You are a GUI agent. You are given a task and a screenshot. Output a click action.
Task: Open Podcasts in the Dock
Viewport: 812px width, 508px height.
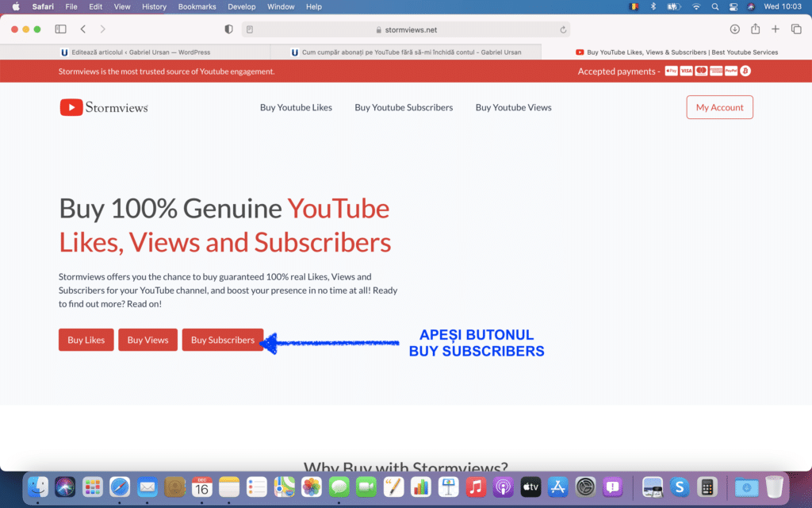(x=503, y=487)
